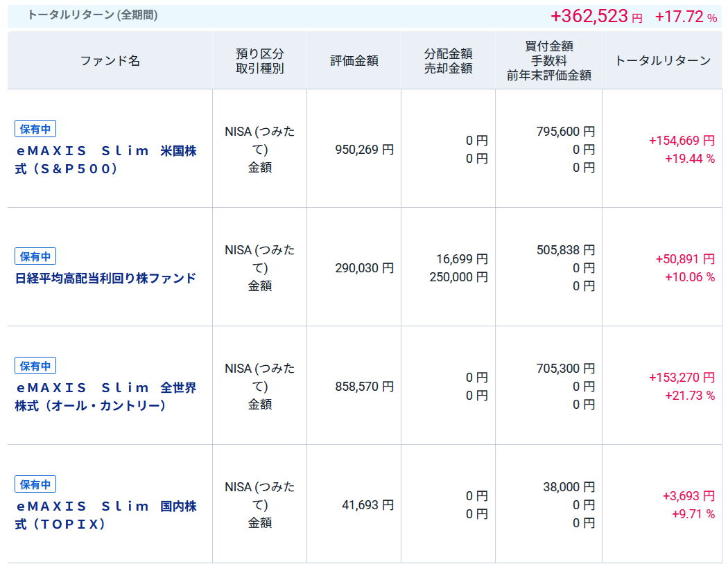Select 評価金額 value 290,030 円
Image resolution: width=728 pixels, height=573 pixels.
click(365, 267)
